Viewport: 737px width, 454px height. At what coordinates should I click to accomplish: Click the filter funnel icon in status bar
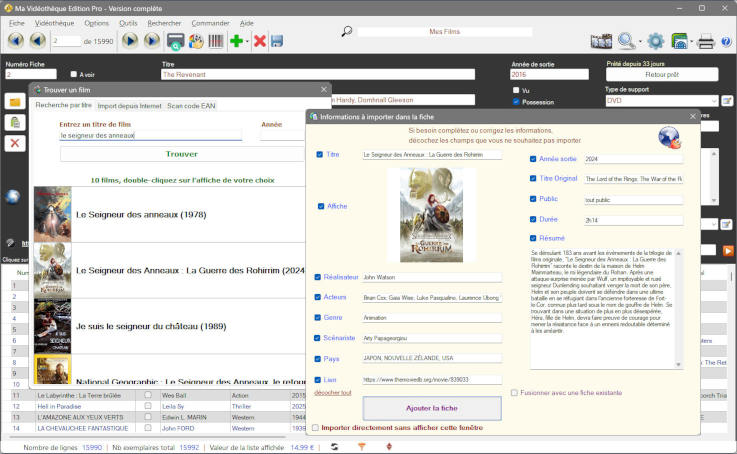coord(362,446)
